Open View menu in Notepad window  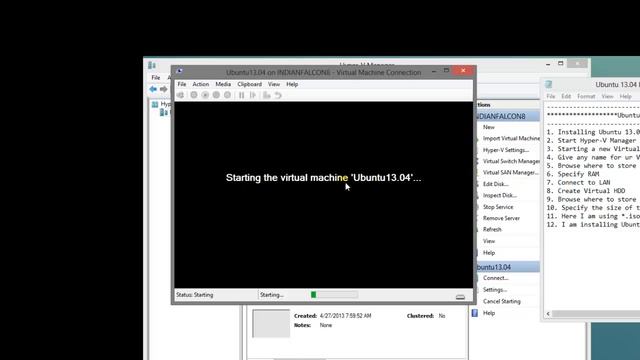coord(607,96)
